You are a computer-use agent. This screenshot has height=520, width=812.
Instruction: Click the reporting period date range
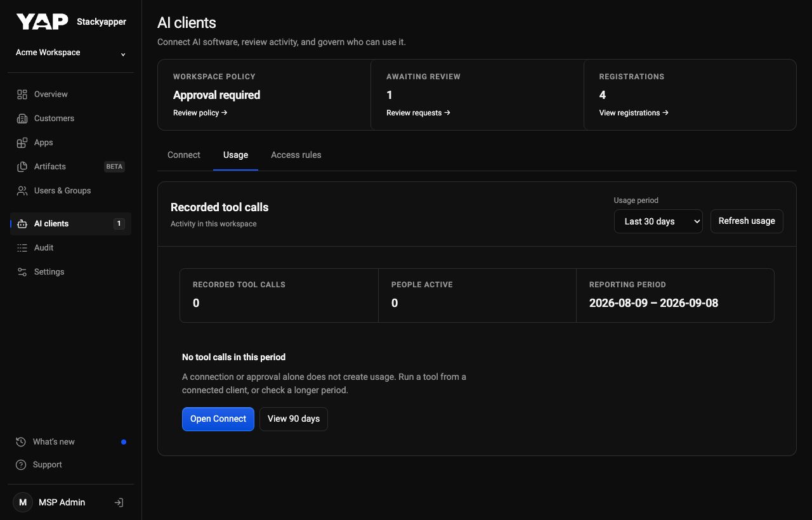point(653,303)
